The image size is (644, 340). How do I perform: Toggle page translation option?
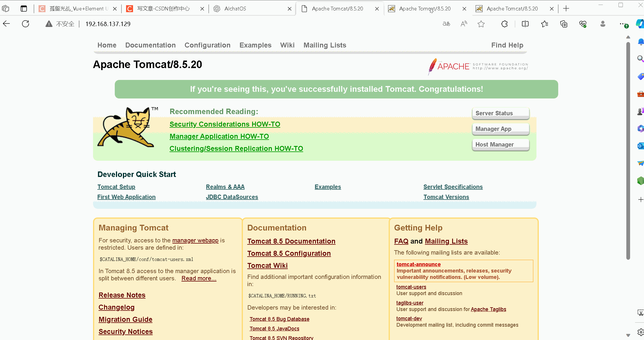(x=446, y=24)
